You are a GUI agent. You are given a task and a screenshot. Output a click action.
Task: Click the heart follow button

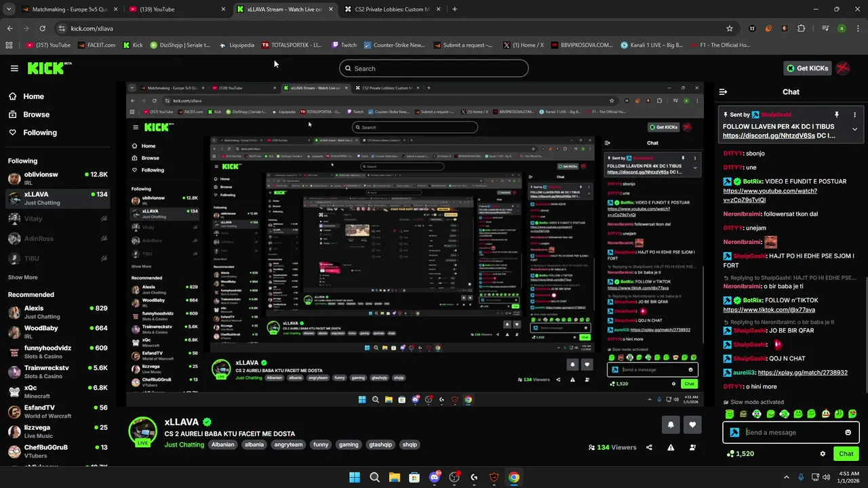click(692, 425)
